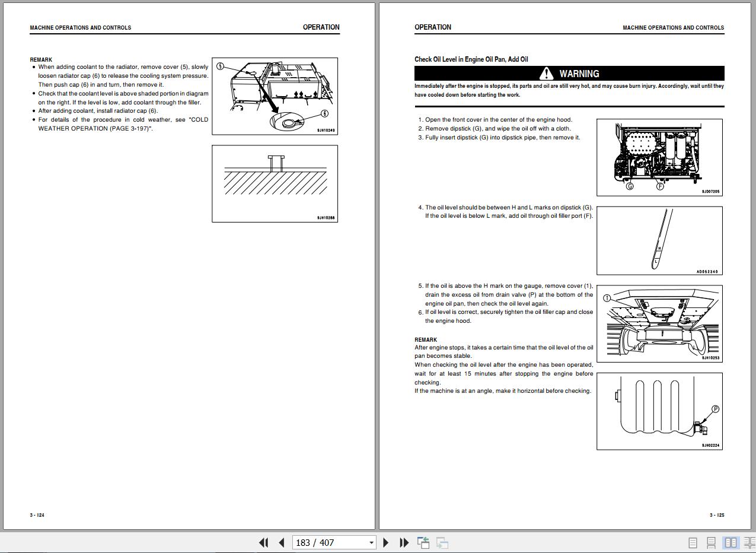The width and height of the screenshot is (756, 553).
Task: Click left page 'OPERATION' header
Action: point(321,27)
